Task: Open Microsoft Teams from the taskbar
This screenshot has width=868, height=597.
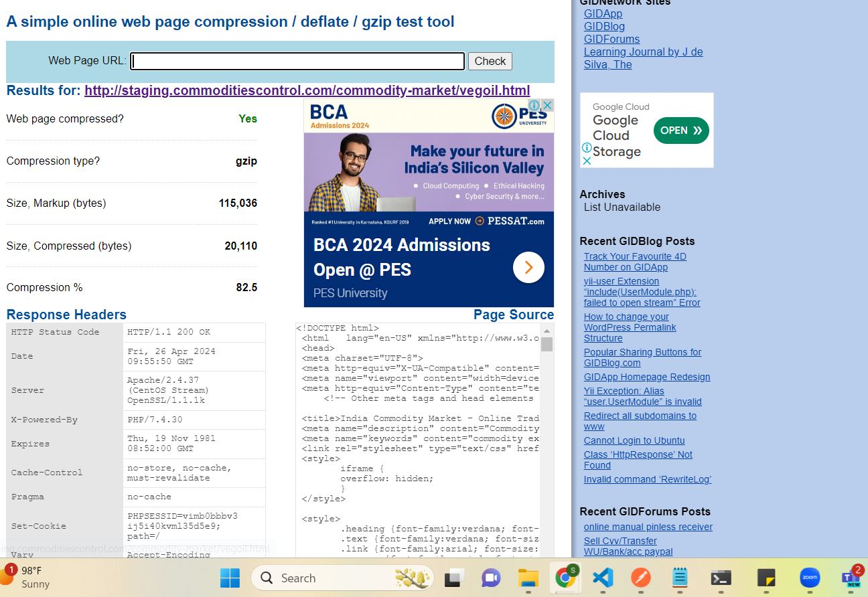Action: (x=852, y=578)
